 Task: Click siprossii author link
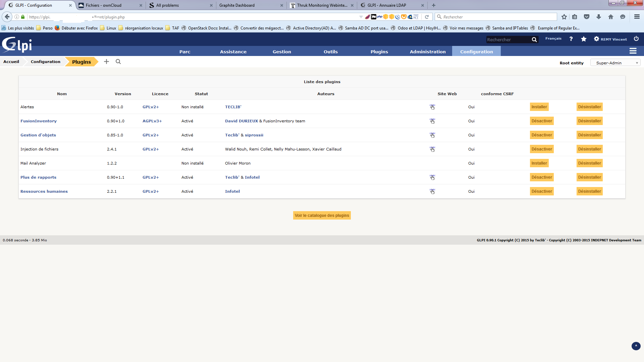254,135
